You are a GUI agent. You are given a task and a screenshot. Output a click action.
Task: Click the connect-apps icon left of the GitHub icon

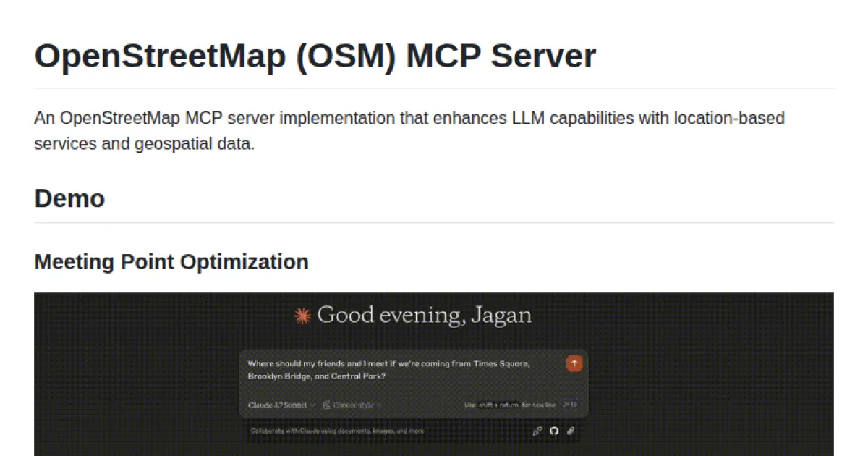point(537,432)
